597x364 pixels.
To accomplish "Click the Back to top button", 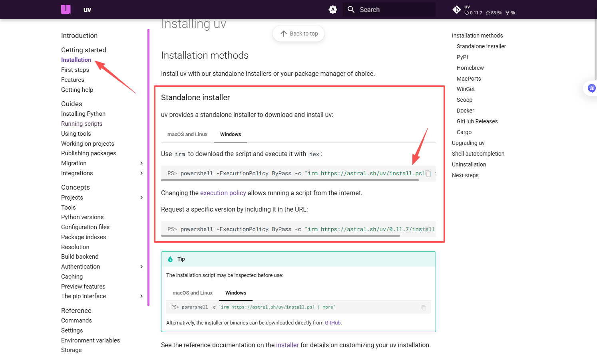I will [x=298, y=34].
